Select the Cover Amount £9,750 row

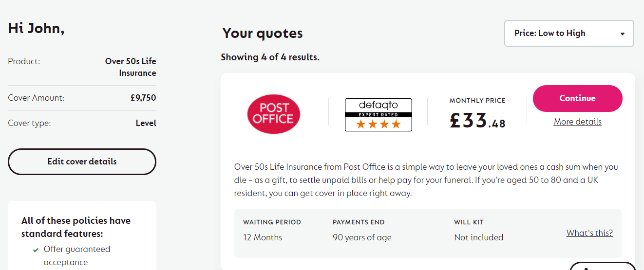point(82,98)
